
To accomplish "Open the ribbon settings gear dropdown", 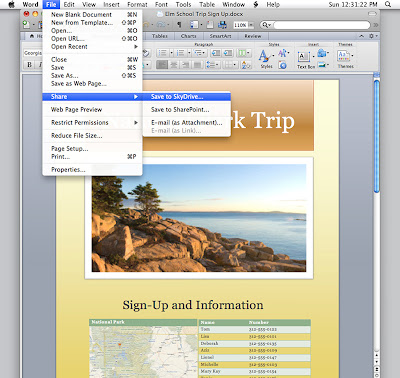I will point(373,36).
